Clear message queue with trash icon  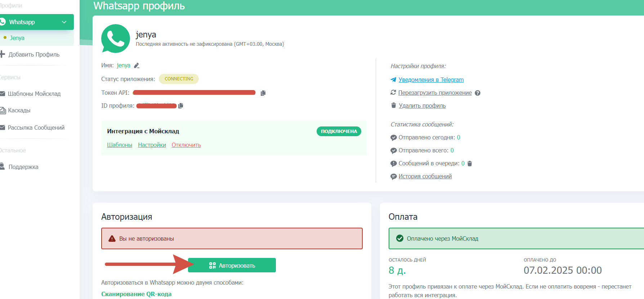click(470, 164)
